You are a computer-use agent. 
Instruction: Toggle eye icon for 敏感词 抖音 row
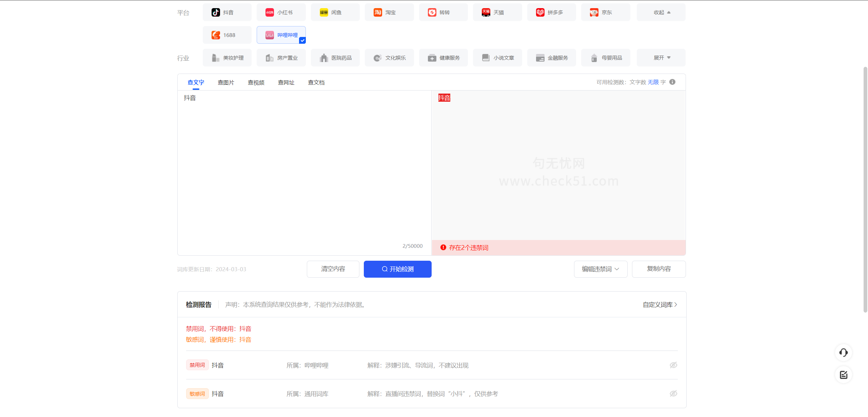coord(673,394)
